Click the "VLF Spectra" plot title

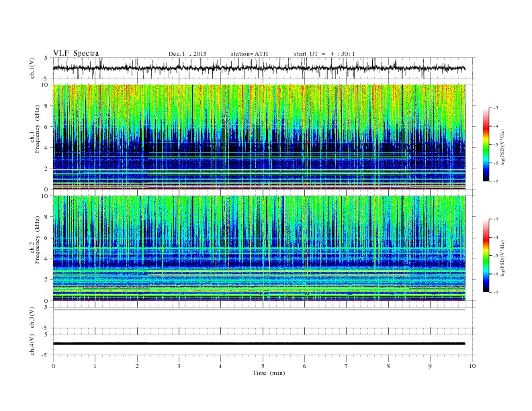coord(76,53)
